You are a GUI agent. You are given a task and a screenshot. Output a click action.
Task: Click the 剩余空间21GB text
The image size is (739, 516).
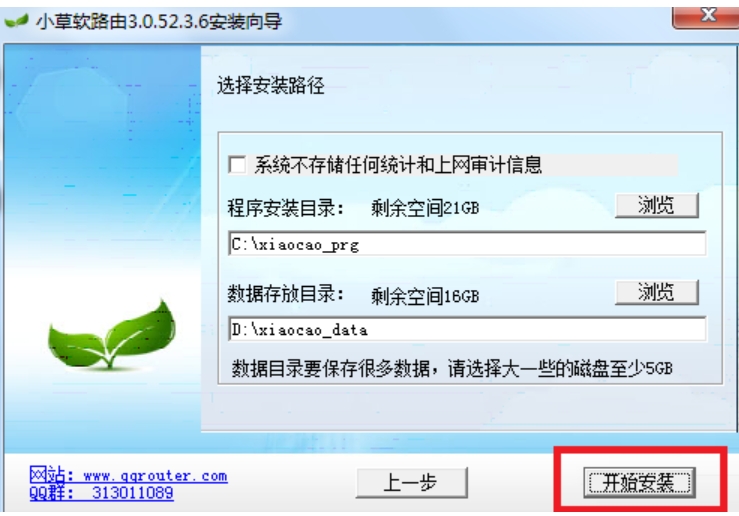425,208
